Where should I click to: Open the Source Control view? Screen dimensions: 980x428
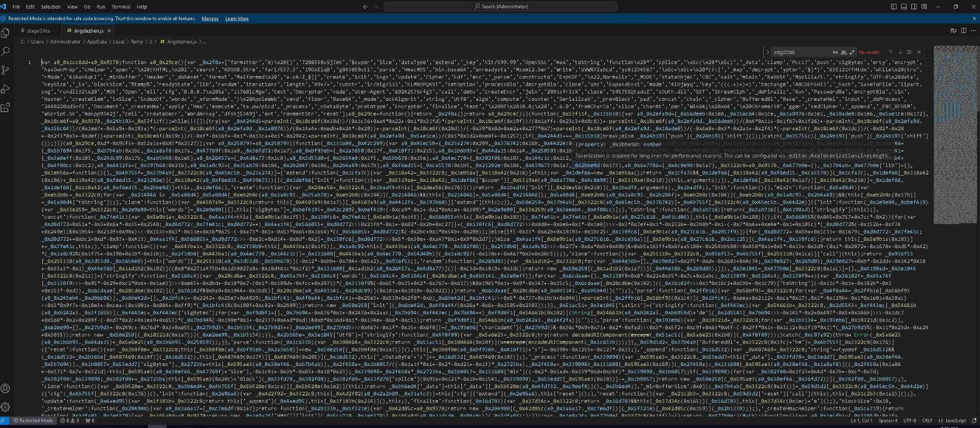coord(6,70)
